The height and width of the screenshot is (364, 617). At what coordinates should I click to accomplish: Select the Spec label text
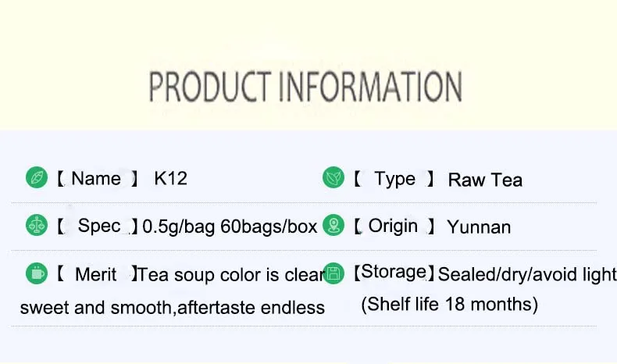pos(99,227)
